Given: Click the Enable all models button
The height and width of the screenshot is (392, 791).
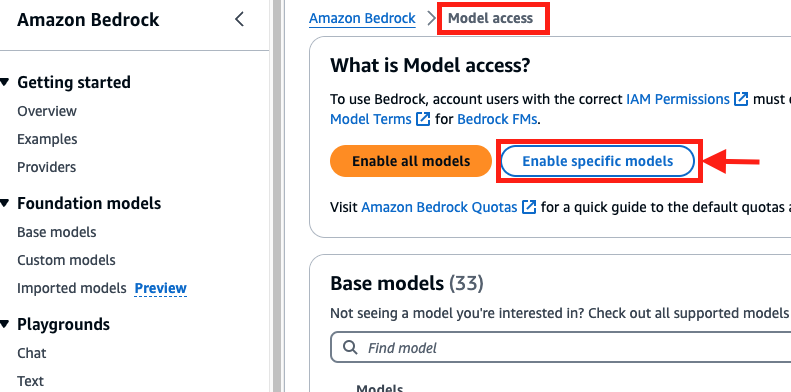Looking at the screenshot, I should [x=411, y=161].
